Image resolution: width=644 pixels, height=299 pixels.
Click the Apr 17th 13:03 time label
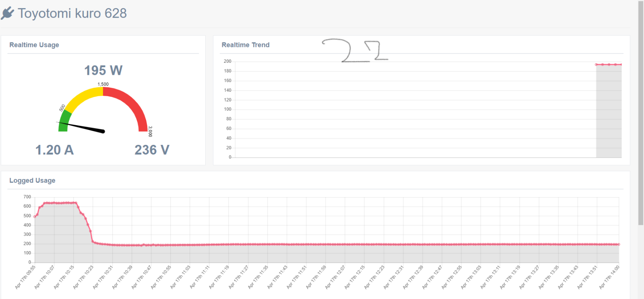(471, 277)
